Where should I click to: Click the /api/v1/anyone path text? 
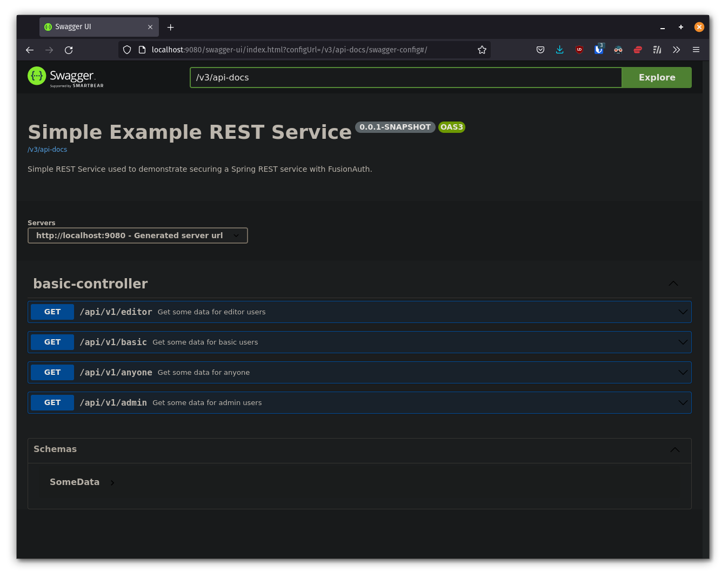pyautogui.click(x=116, y=372)
